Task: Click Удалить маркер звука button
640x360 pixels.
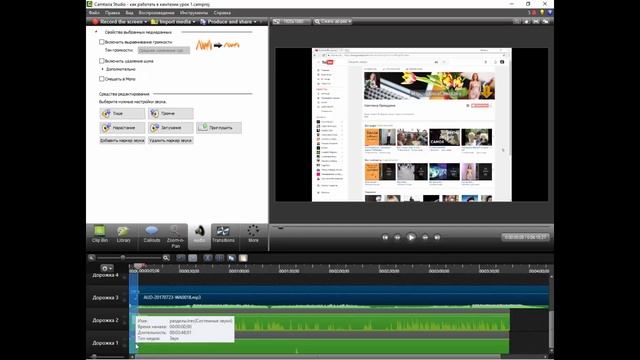Action: tap(171, 140)
